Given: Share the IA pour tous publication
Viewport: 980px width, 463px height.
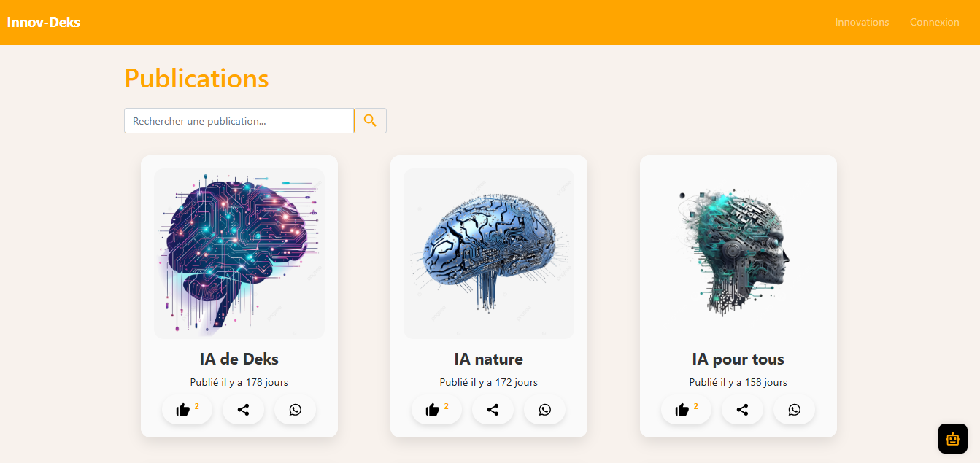Looking at the screenshot, I should click(x=742, y=410).
